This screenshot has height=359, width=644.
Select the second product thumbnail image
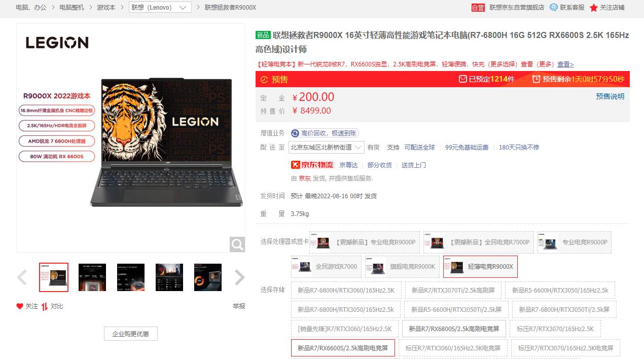coord(92,277)
